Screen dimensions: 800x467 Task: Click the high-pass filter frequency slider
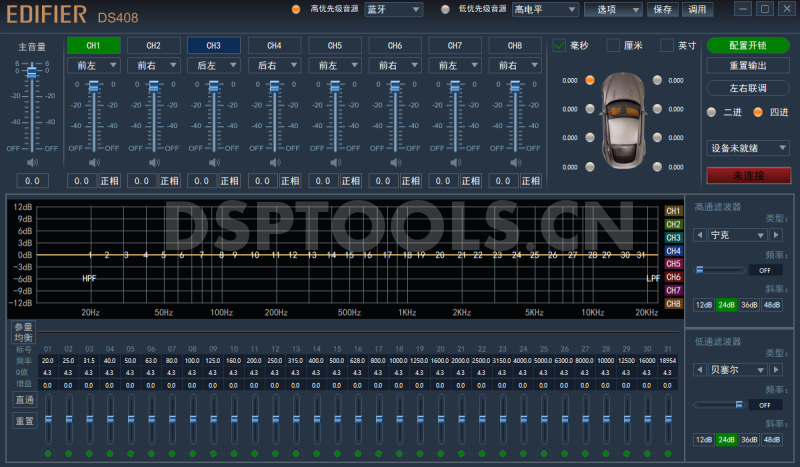[720, 270]
